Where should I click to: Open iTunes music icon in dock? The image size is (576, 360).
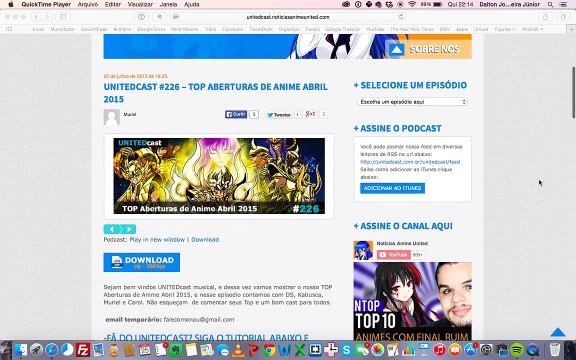tap(439, 350)
